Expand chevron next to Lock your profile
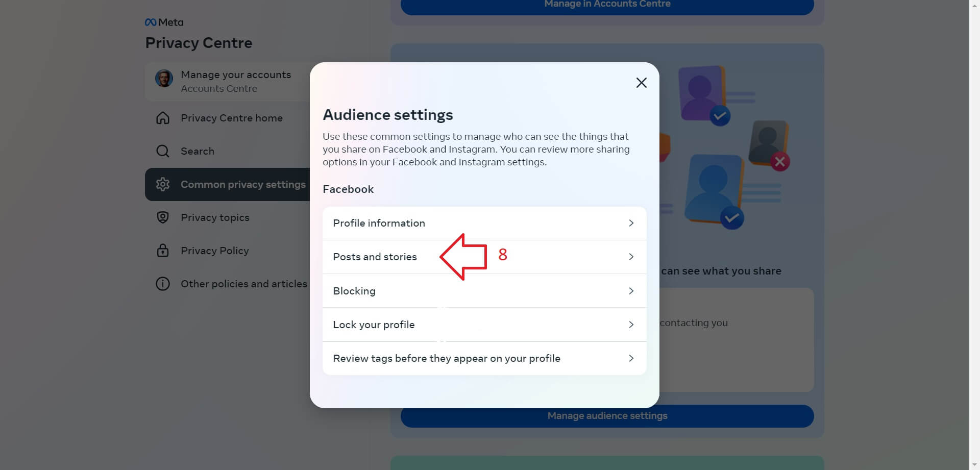980x470 pixels. pos(631,325)
